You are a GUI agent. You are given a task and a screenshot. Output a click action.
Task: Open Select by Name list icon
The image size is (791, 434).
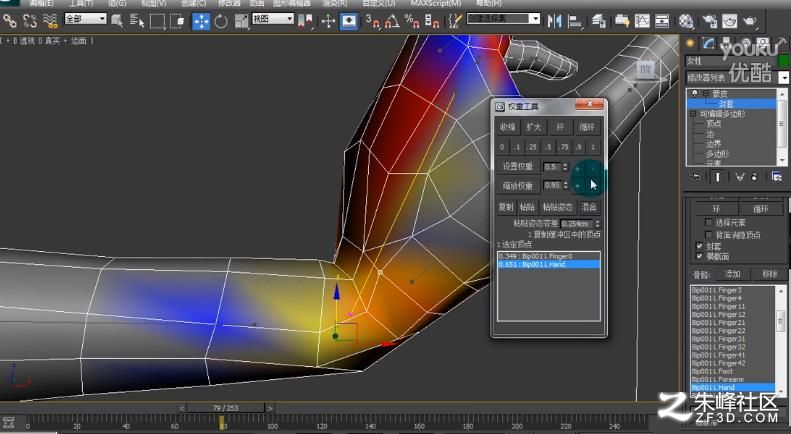(x=137, y=21)
